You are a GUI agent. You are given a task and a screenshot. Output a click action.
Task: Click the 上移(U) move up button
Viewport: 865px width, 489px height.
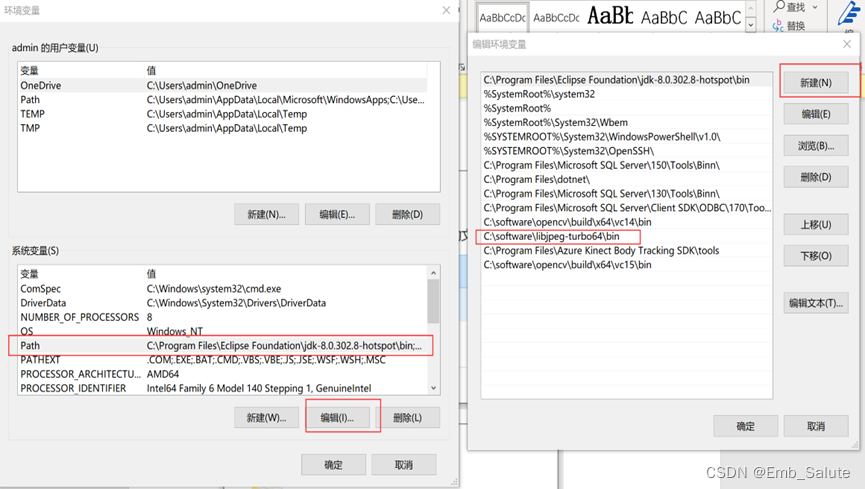[x=815, y=225]
